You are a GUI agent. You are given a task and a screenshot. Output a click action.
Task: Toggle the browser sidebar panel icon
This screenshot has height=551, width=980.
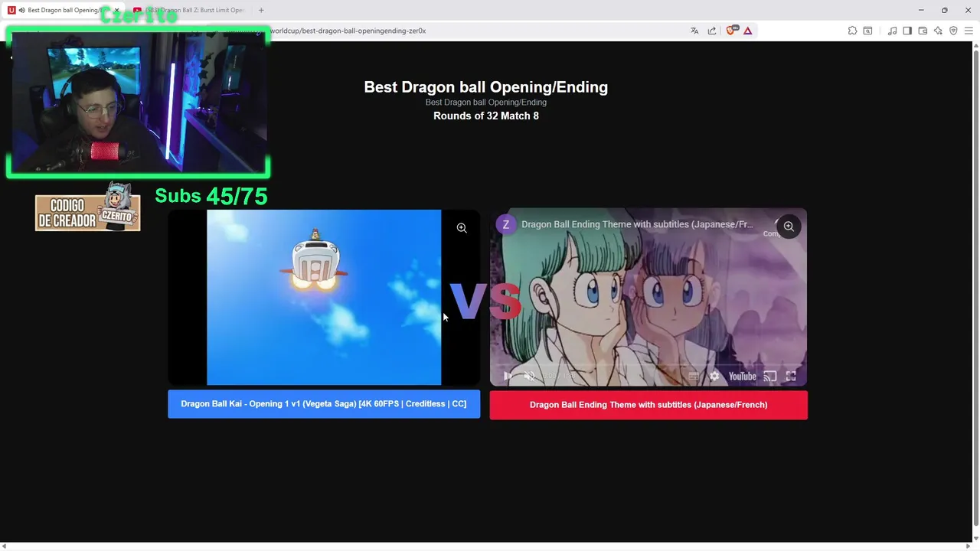point(907,31)
